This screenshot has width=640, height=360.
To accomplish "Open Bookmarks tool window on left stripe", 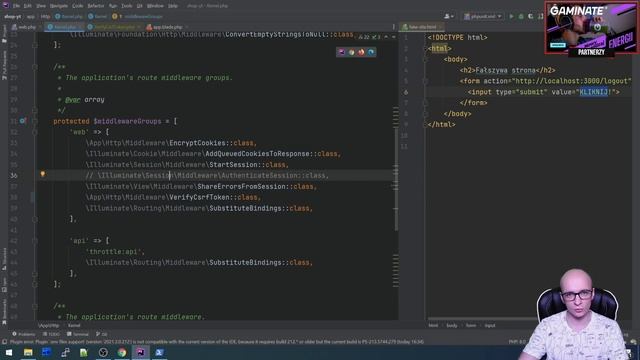I will (x=4, y=313).
